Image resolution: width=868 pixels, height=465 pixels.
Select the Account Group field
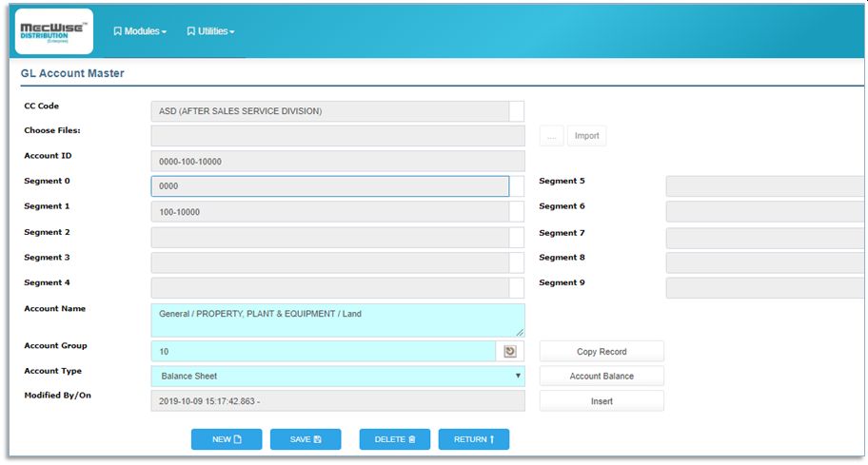[323, 352]
